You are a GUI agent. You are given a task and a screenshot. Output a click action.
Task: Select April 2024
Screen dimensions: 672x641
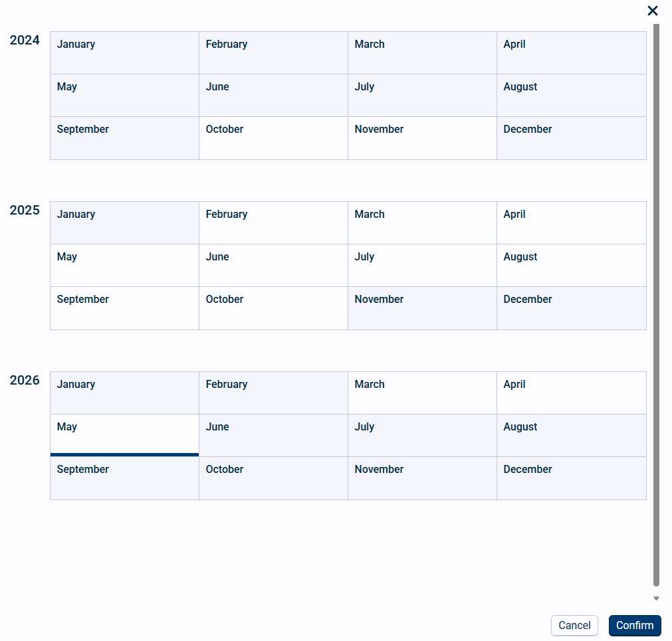571,52
